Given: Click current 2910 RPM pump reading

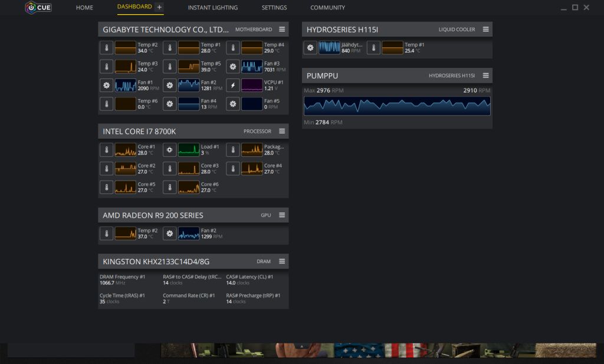Looking at the screenshot, I should pyautogui.click(x=477, y=90).
